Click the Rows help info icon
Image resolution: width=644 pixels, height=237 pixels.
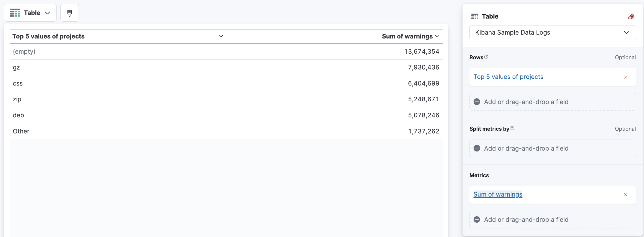click(x=486, y=57)
